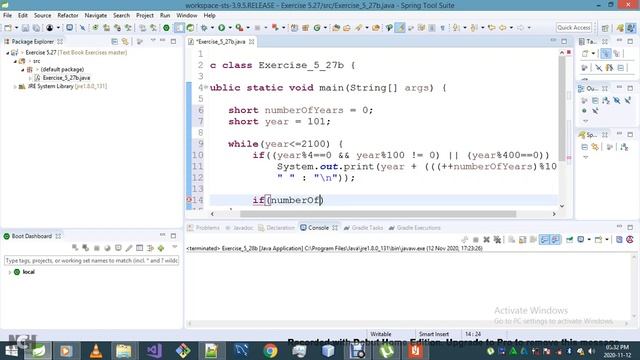This screenshot has height=360, width=640.
Task: Open Visual Studio from the taskbar
Action: (x=154, y=351)
